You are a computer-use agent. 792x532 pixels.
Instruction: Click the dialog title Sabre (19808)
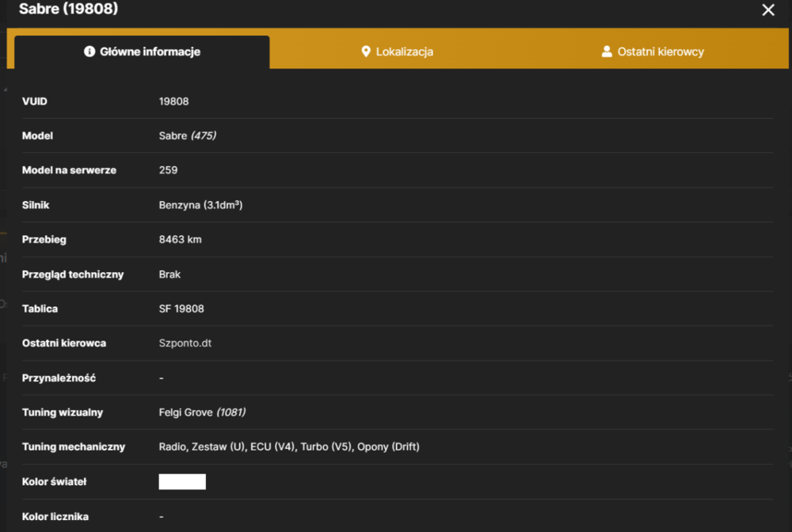(x=69, y=9)
